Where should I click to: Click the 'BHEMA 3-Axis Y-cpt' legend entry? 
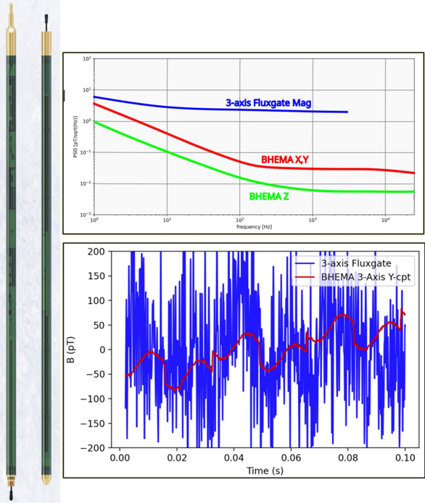click(x=366, y=277)
